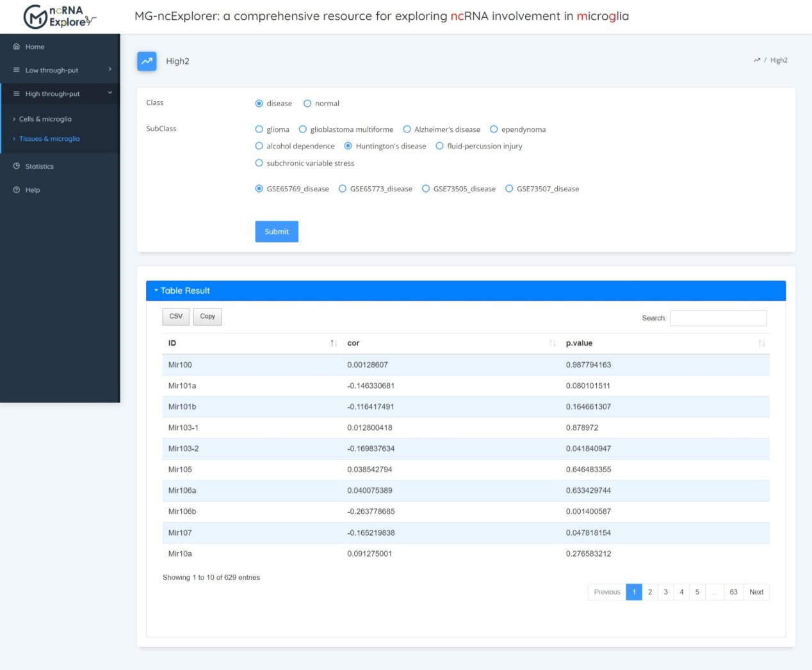Viewport: 812px width, 670px height.
Task: Go to page 63 of results
Action: coord(733,593)
